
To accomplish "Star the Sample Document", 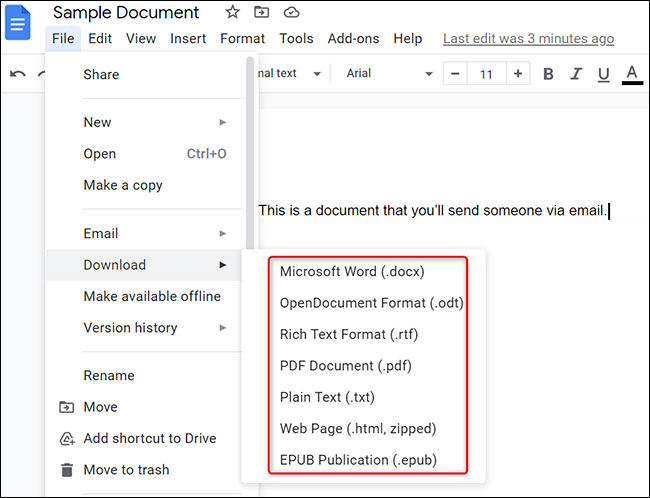I will (233, 12).
